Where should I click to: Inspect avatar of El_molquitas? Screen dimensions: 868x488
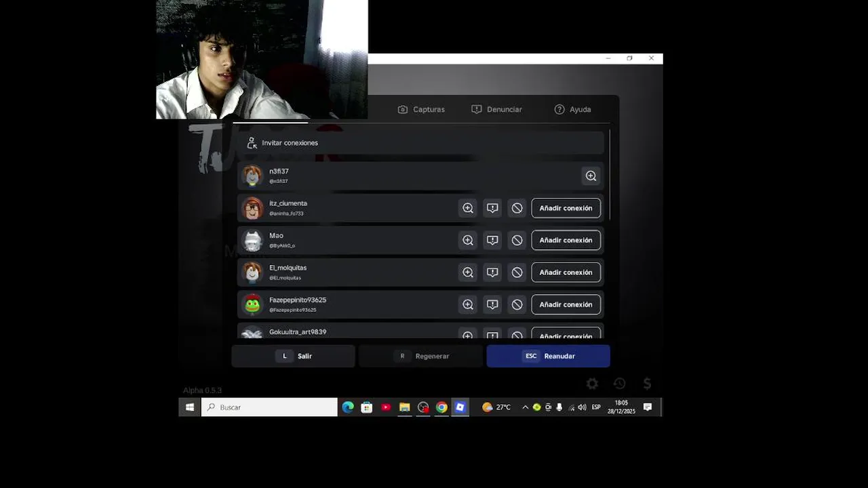(x=468, y=272)
